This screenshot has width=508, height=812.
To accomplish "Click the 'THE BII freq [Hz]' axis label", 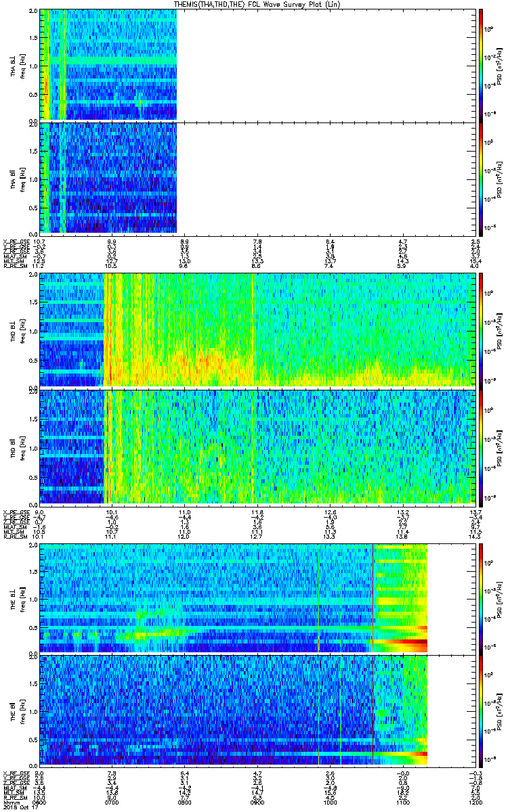I will (17, 710).
